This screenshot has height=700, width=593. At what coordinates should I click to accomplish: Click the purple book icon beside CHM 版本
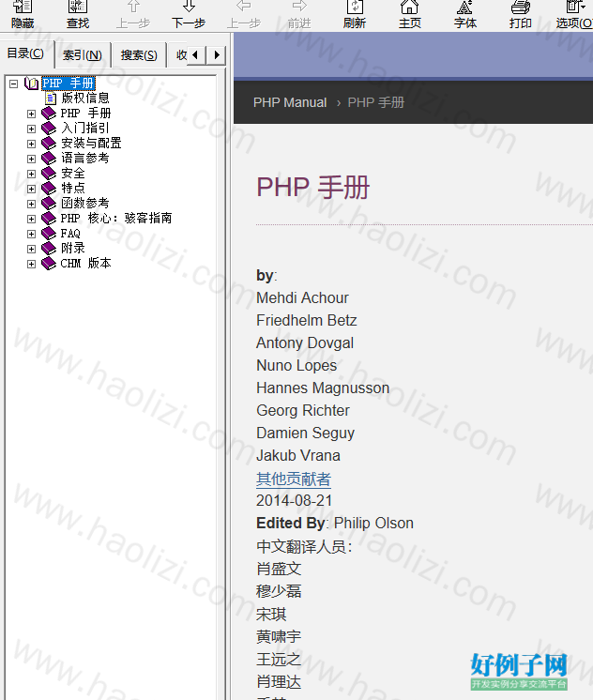48,264
